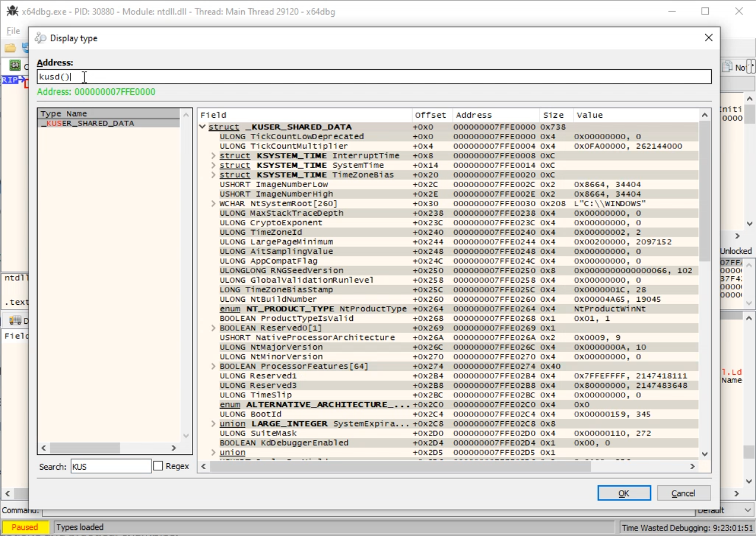
Task: Click the open folder toolbar icon
Action: pyautogui.click(x=10, y=48)
